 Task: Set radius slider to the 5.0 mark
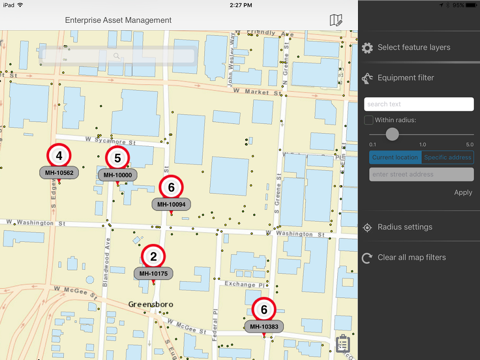click(471, 134)
